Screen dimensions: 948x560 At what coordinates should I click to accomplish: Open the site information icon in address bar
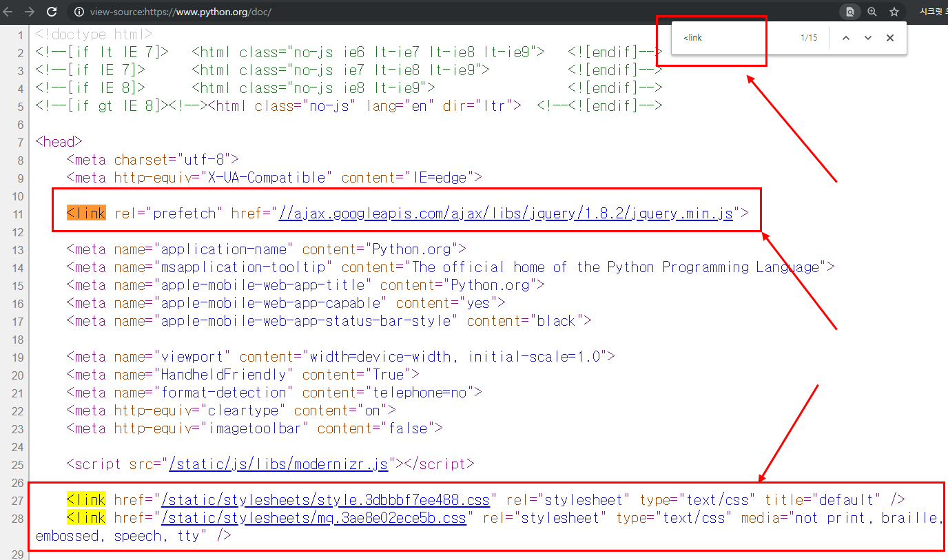click(x=79, y=12)
